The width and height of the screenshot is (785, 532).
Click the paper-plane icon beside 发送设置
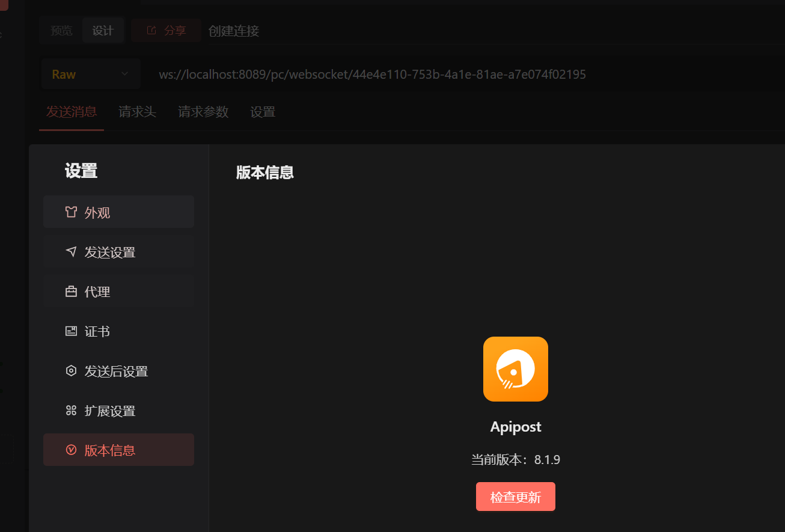pyautogui.click(x=71, y=252)
